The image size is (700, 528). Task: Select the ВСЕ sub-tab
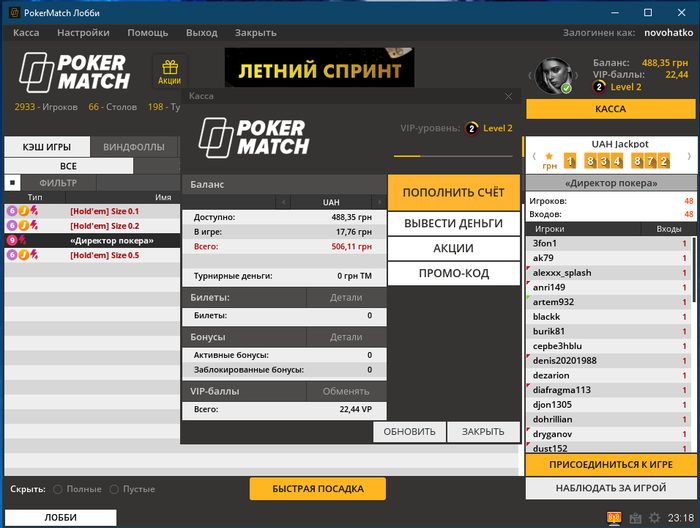69,166
